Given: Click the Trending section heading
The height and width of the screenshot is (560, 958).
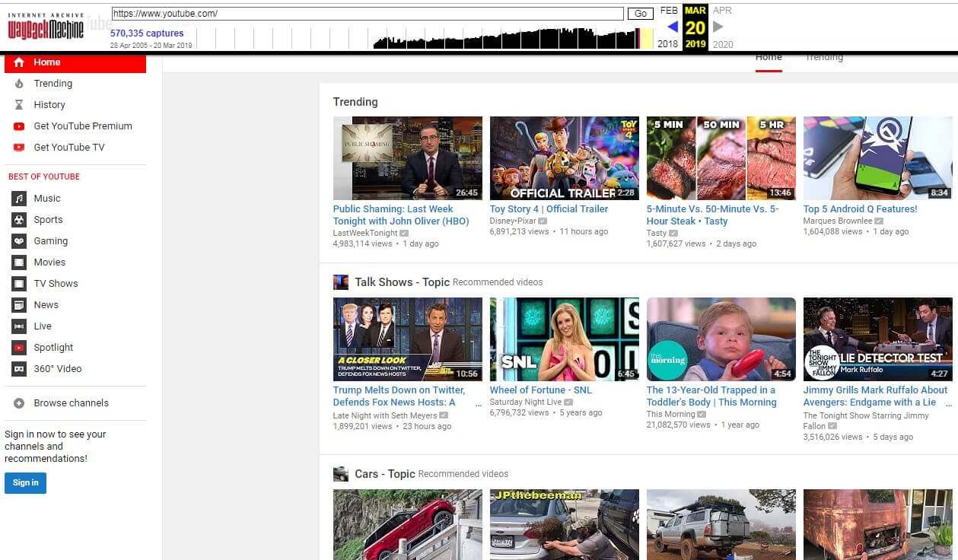Looking at the screenshot, I should click(355, 102).
